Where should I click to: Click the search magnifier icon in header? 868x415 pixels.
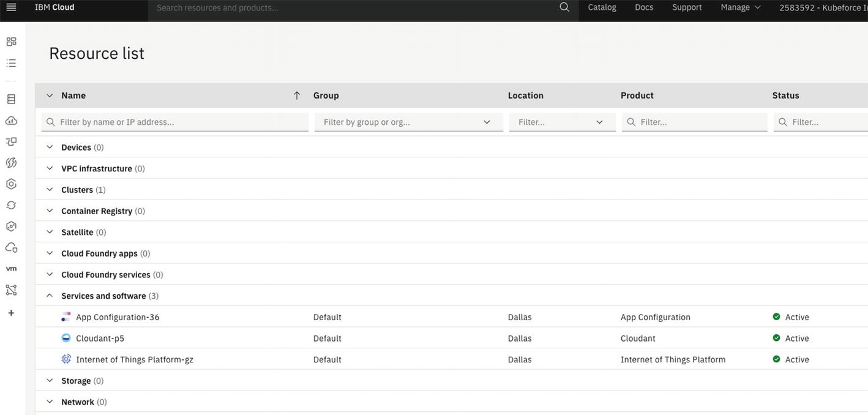564,7
